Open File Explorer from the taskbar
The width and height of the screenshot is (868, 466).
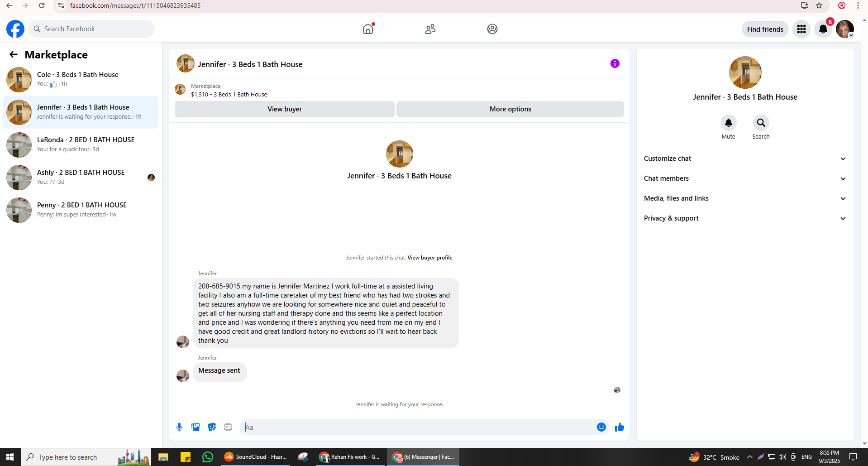pos(163,457)
